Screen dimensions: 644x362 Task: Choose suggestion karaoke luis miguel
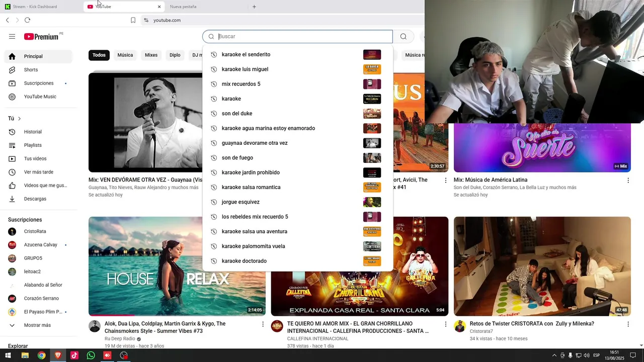point(297,69)
